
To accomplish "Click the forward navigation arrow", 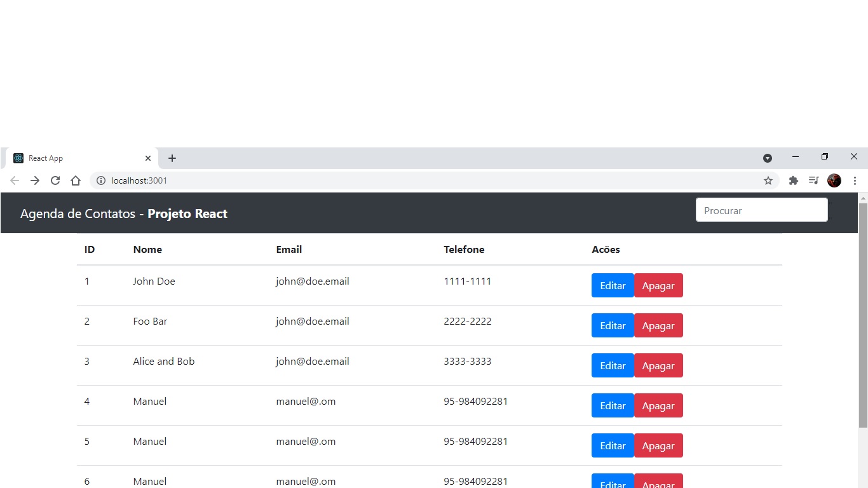I will coord(35,180).
